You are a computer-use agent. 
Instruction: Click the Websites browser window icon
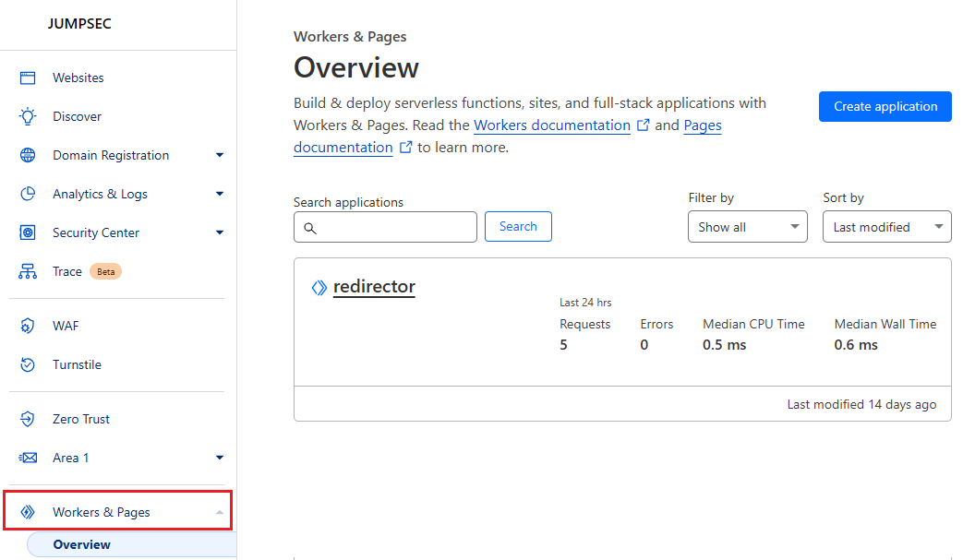coord(28,78)
